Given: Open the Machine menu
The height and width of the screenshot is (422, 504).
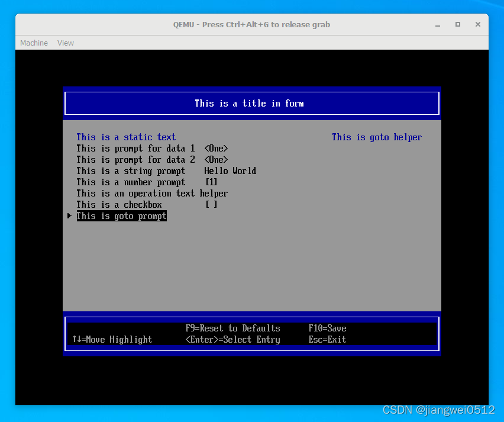Looking at the screenshot, I should coord(34,43).
